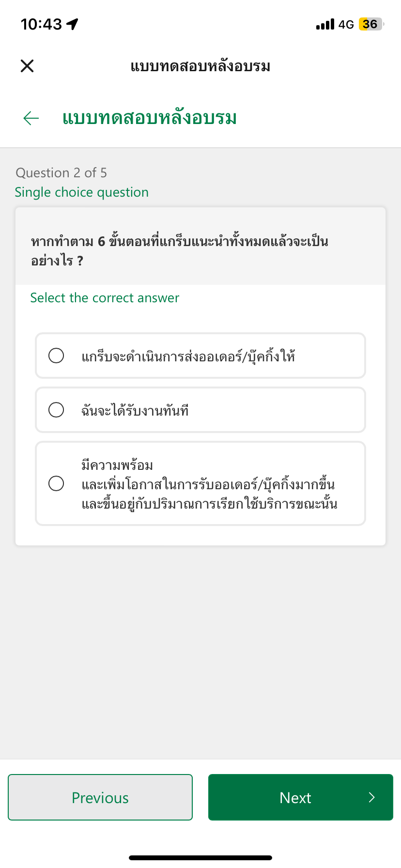
Task: Tap the chevron arrow on Next button
Action: click(x=371, y=797)
